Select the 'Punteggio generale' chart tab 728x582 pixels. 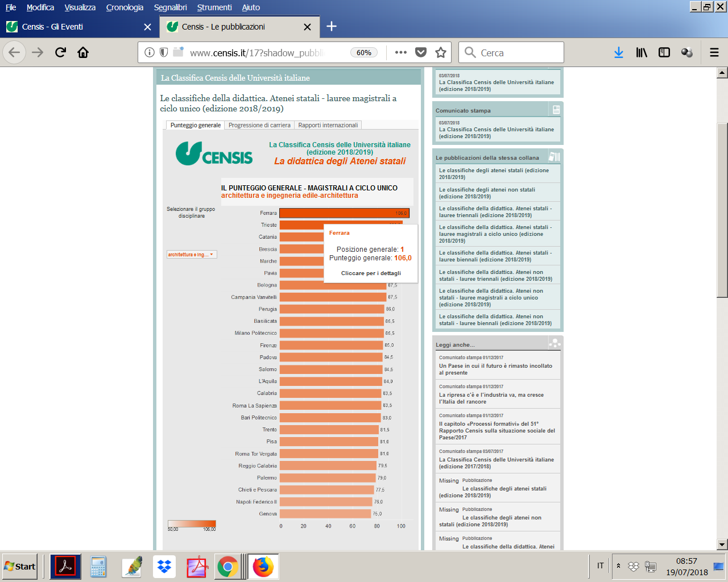[196, 125]
